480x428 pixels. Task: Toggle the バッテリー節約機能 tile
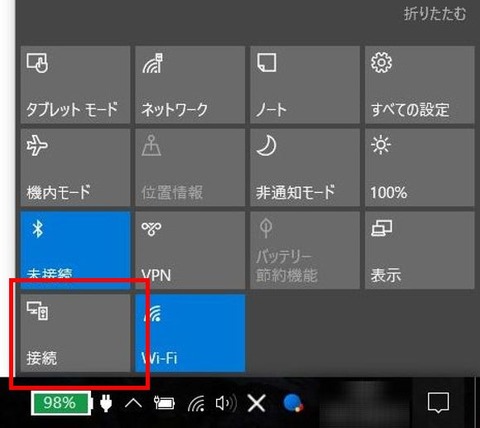pyautogui.click(x=305, y=250)
